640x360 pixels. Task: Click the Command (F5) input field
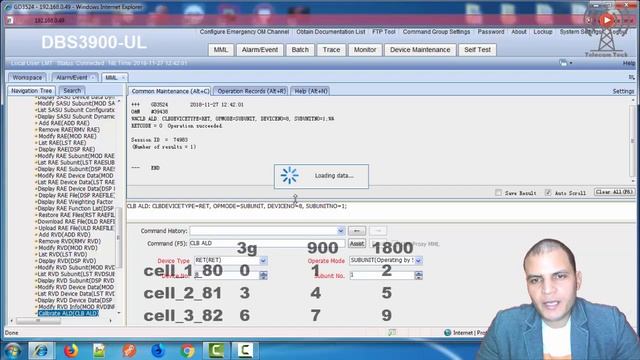tap(267, 243)
